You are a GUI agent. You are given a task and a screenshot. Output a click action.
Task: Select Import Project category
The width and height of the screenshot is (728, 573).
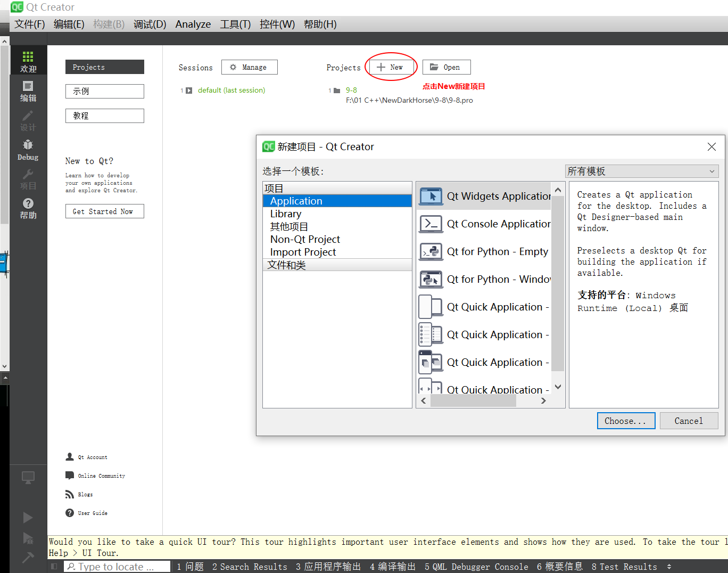337,252
